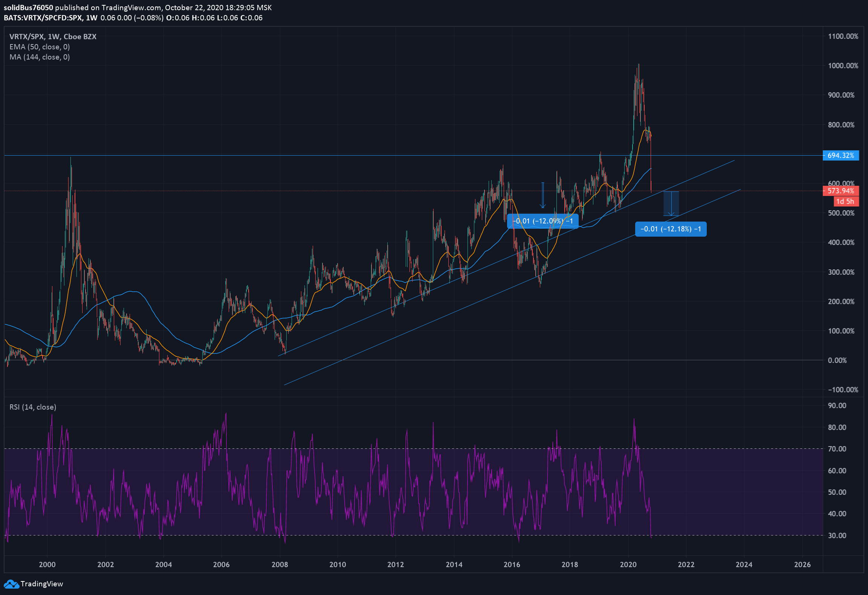Select the MA (144, close, 0) indicator label
Screen dimensions: 868x595
pyautogui.click(x=40, y=57)
